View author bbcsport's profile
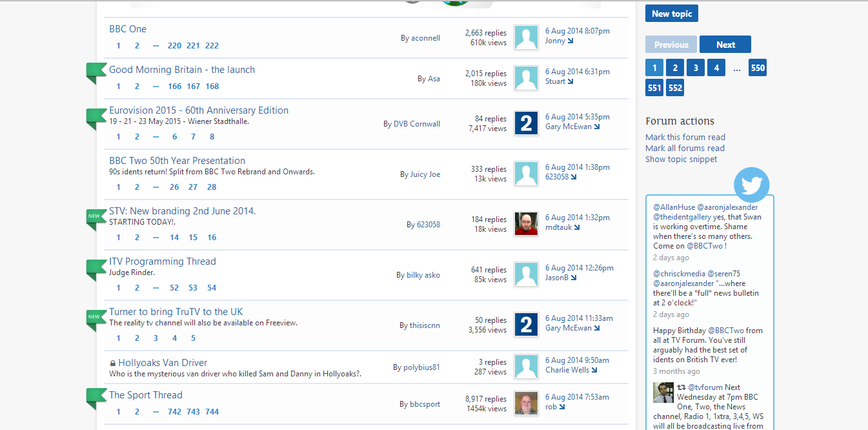The width and height of the screenshot is (868, 430). pos(425,404)
